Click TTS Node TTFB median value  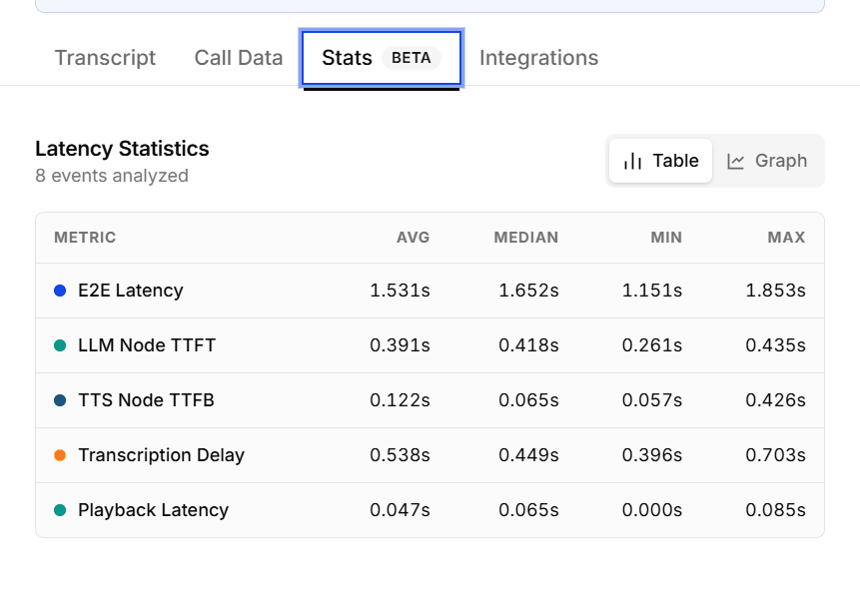click(x=528, y=400)
